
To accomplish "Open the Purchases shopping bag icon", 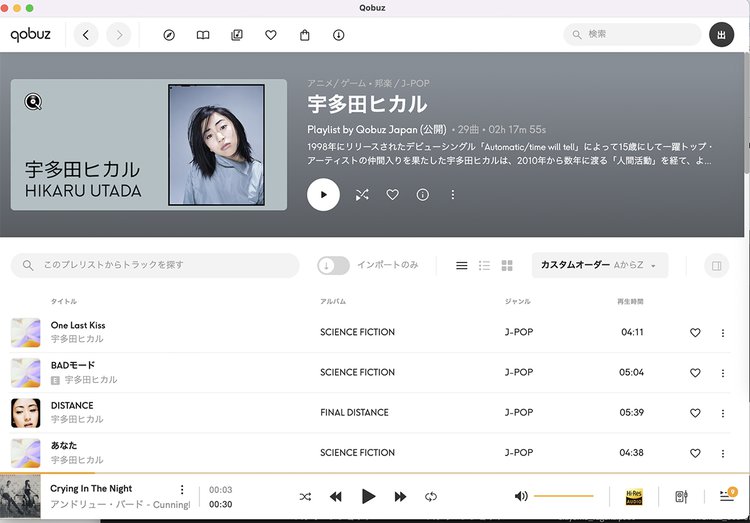I will pos(305,35).
